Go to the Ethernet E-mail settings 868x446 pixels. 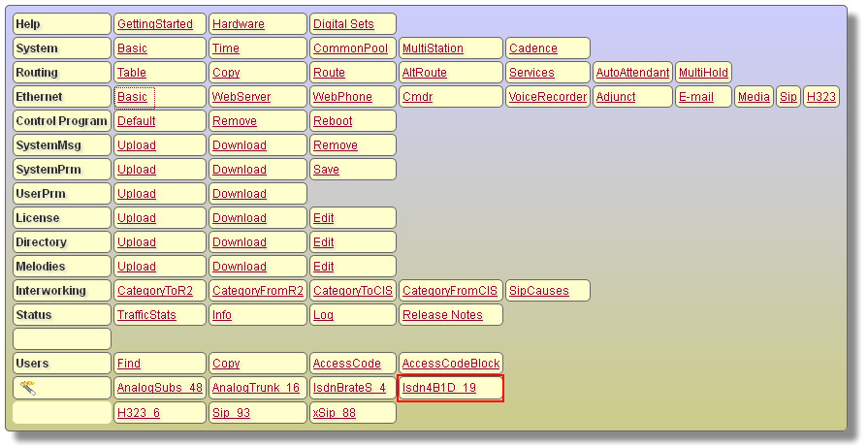click(x=696, y=97)
